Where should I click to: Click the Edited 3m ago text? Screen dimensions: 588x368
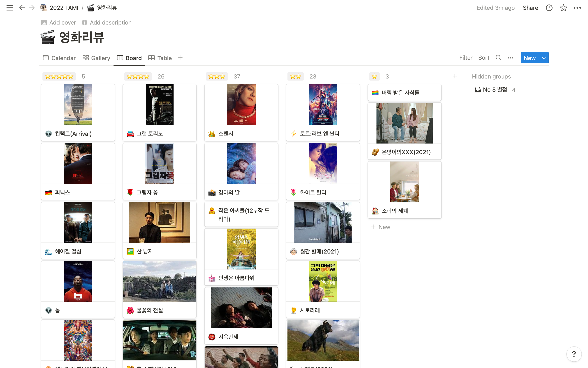click(496, 8)
